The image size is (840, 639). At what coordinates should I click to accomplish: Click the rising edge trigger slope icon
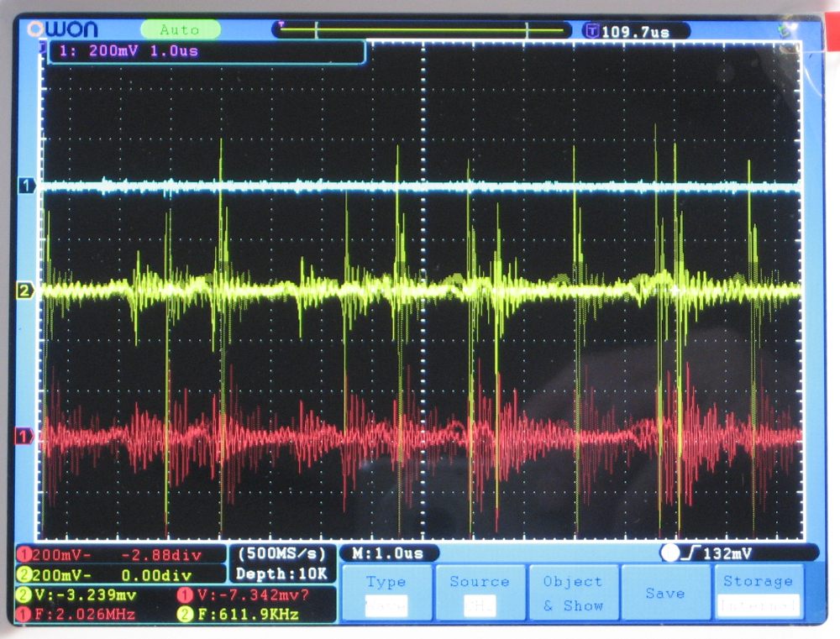pos(692,553)
